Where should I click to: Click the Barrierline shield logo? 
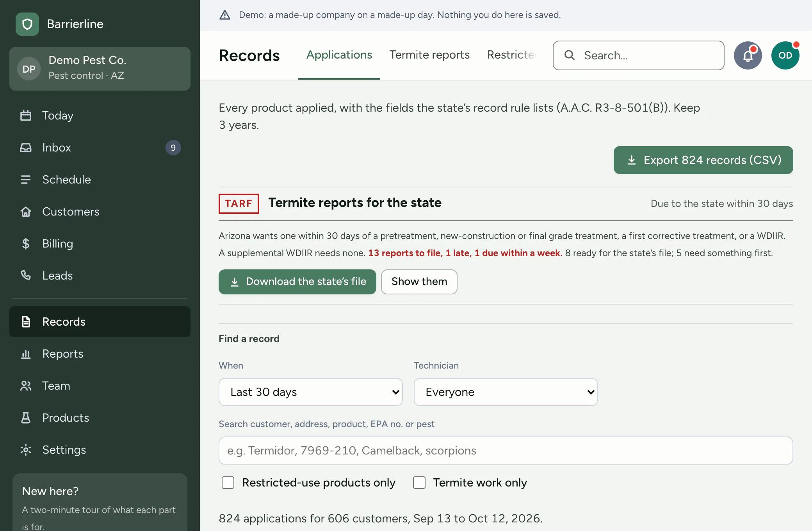(x=27, y=24)
